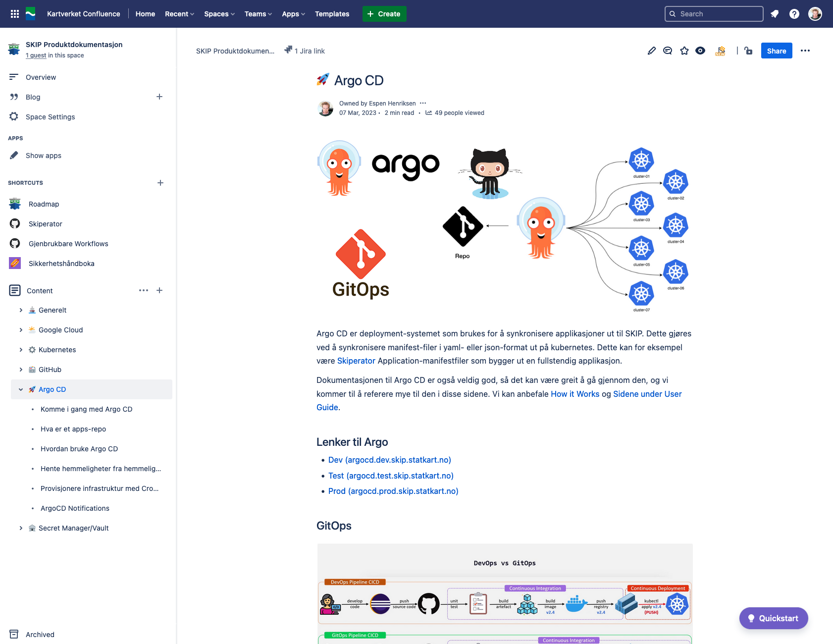Open the 1 Jira link item
The image size is (833, 644).
[305, 51]
